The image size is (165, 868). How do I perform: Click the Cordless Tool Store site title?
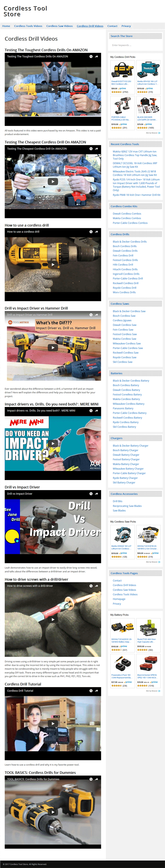tap(25, 11)
